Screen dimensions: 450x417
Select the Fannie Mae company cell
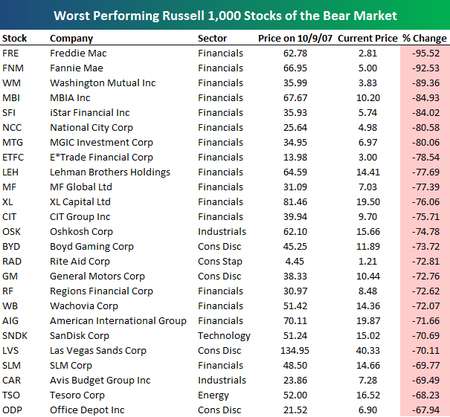click(76, 68)
